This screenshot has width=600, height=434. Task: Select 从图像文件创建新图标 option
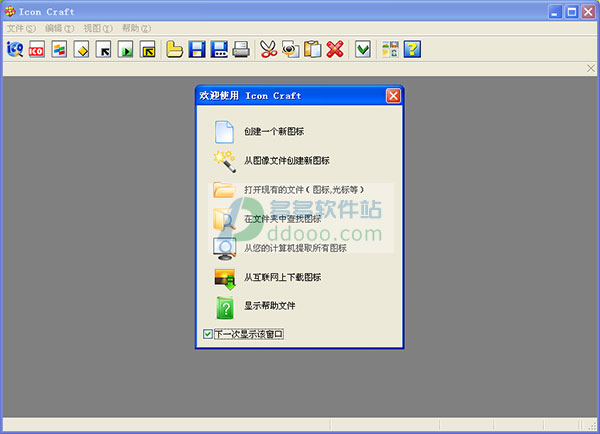[x=287, y=161]
